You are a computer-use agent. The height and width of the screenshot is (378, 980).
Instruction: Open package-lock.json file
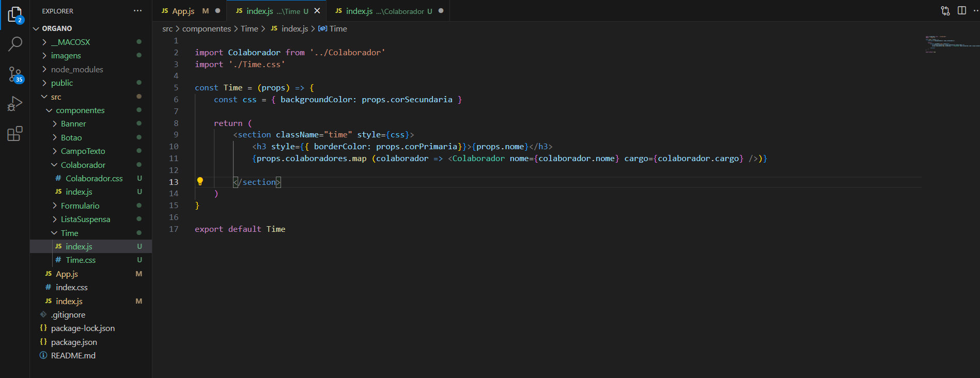[91, 328]
